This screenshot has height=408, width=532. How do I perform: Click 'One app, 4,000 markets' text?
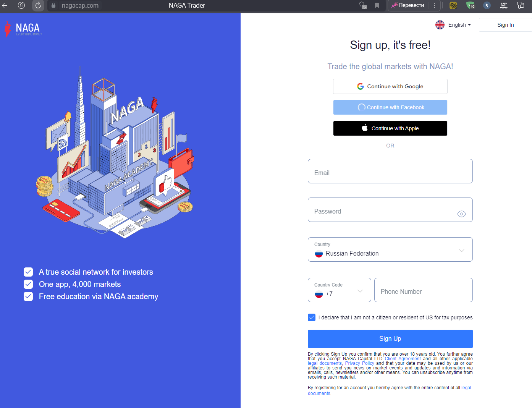click(x=80, y=284)
